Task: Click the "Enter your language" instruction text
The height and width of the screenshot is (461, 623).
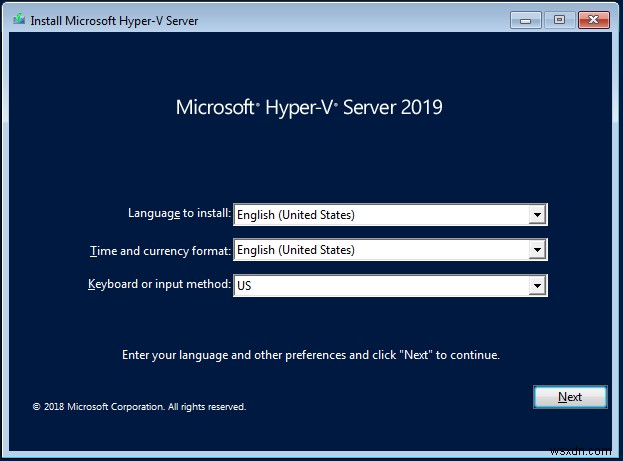Action: 310,355
